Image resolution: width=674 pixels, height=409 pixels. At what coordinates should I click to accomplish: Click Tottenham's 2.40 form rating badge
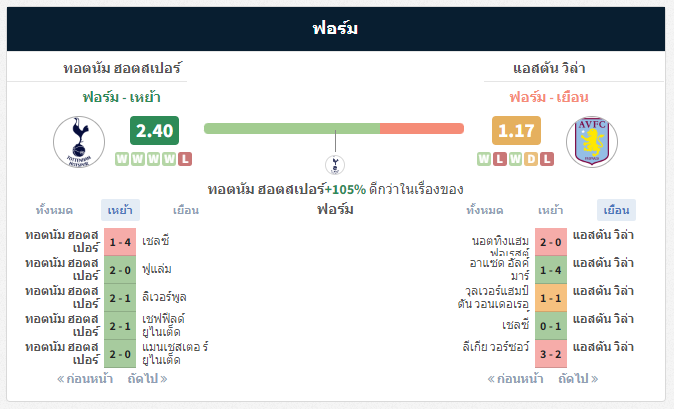click(154, 130)
